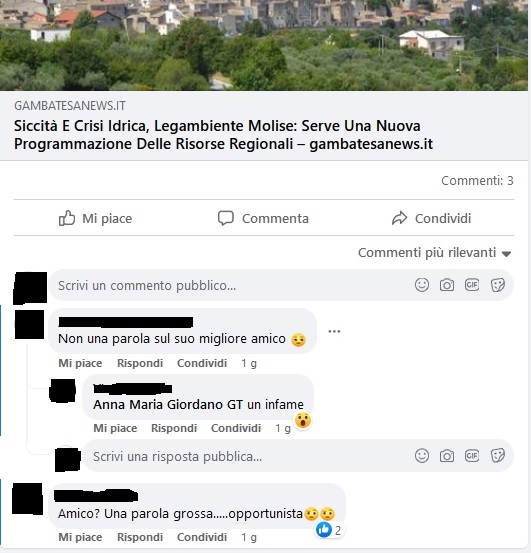Open the gambatesanews.it Siccità article headline
Image resolution: width=531 pixels, height=553 pixels.
[x=223, y=135]
